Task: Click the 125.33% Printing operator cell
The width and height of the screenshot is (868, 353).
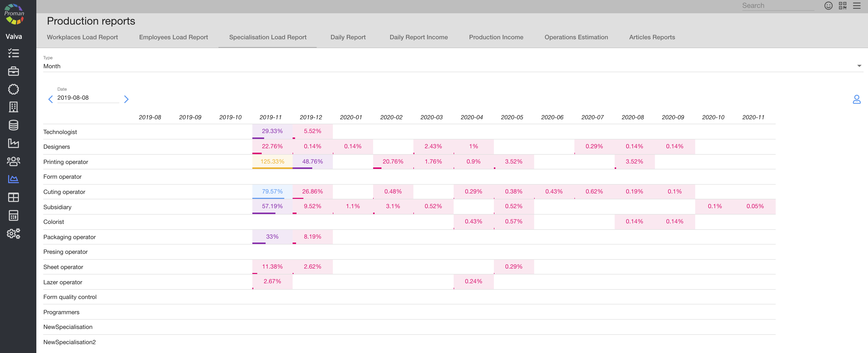Action: pyautogui.click(x=272, y=161)
